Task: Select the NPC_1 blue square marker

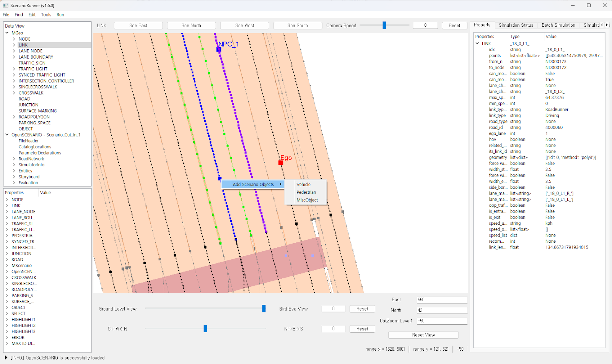Action: (219, 49)
